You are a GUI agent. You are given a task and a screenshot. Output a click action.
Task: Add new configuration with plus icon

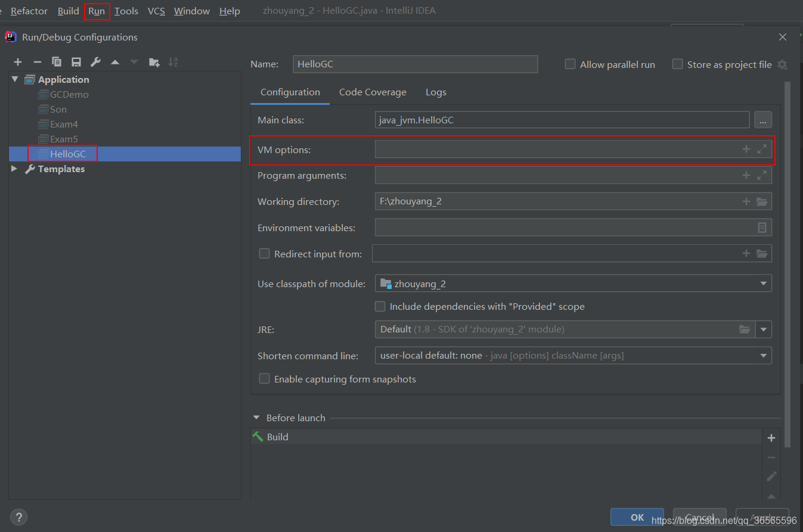[x=18, y=62]
